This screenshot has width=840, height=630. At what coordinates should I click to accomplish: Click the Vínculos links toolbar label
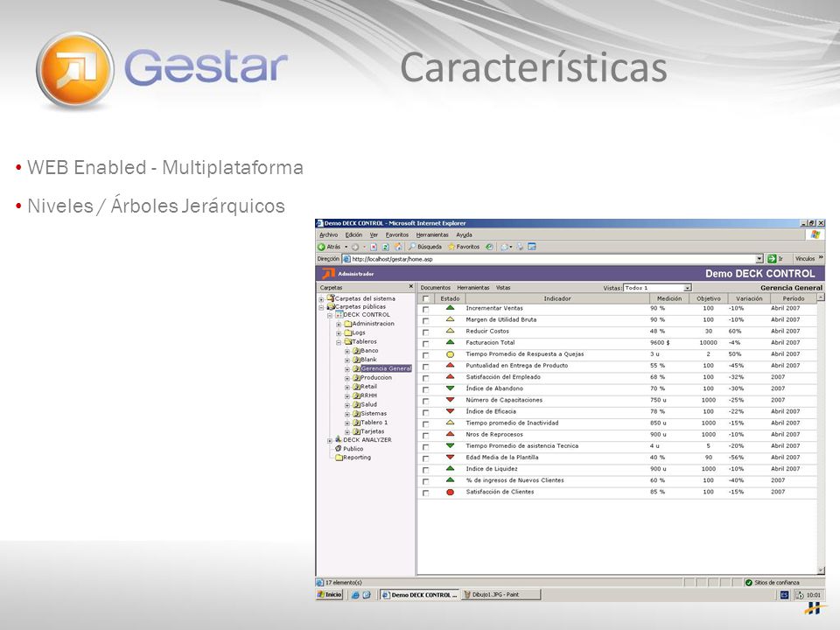pos(805,259)
